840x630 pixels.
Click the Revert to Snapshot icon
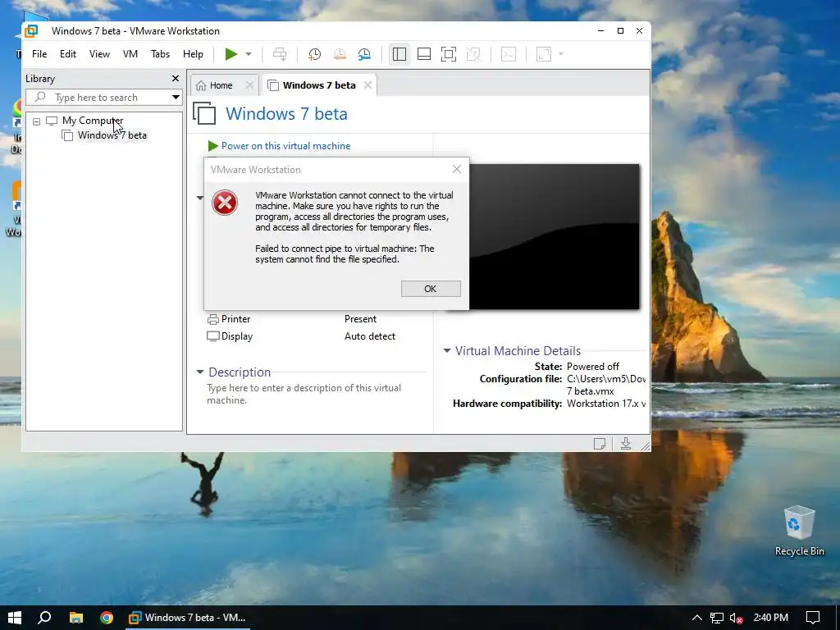[340, 54]
